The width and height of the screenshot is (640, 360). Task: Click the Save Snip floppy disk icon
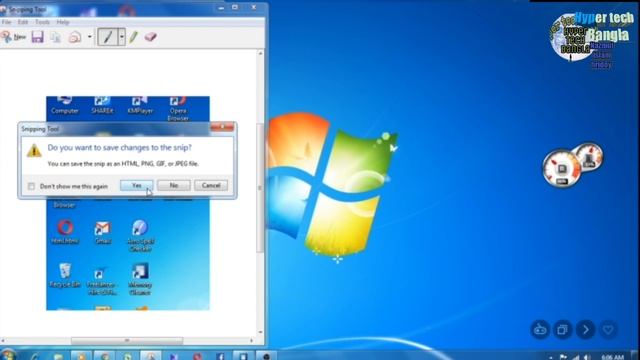point(38,37)
